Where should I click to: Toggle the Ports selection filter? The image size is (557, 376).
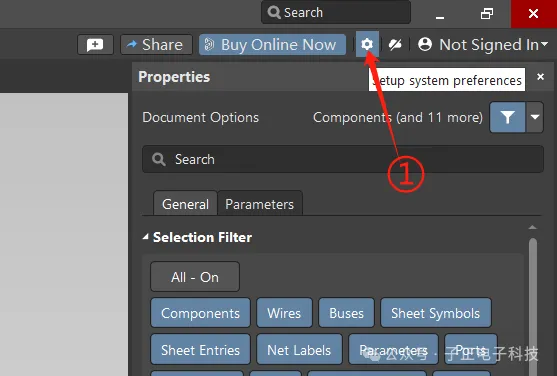pos(471,350)
